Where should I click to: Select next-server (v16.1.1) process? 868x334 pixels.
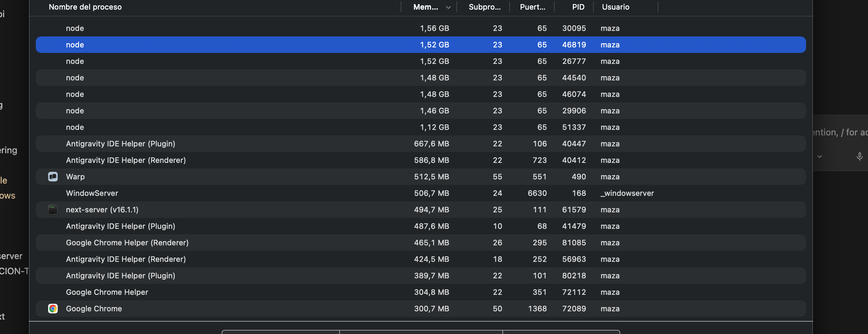click(421, 210)
